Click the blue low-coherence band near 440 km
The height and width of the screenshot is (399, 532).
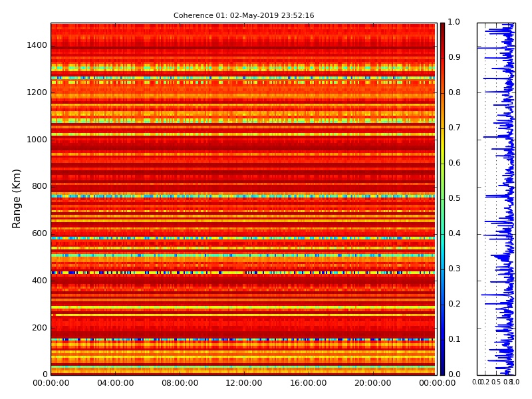243,273
